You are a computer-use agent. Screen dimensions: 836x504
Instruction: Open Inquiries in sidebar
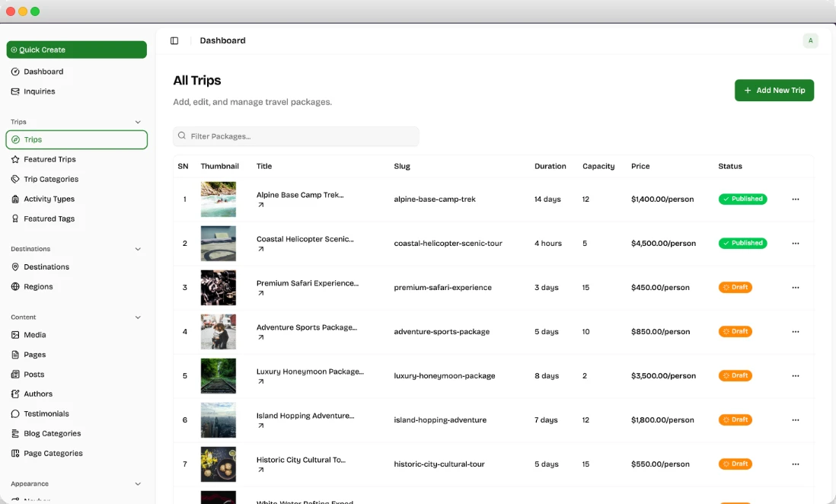tap(76, 91)
